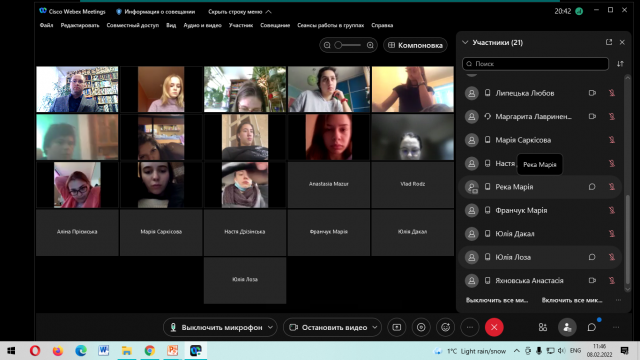This screenshot has width=640, height=360.
Task: Sort participants list icon
Action: [x=620, y=64]
